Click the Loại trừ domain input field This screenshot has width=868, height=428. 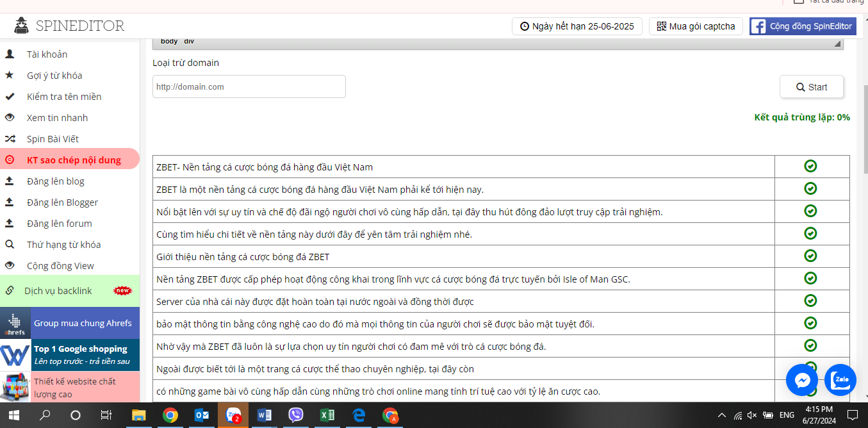pyautogui.click(x=249, y=86)
